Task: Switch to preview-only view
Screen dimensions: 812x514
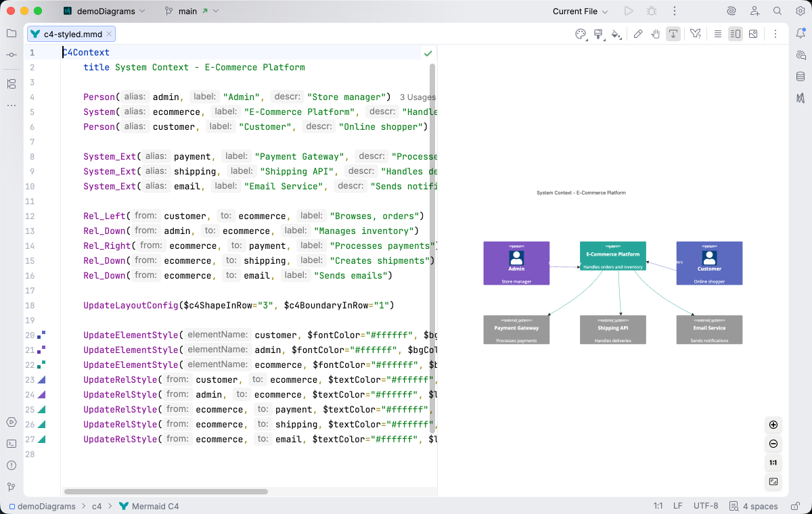Action: (x=753, y=34)
